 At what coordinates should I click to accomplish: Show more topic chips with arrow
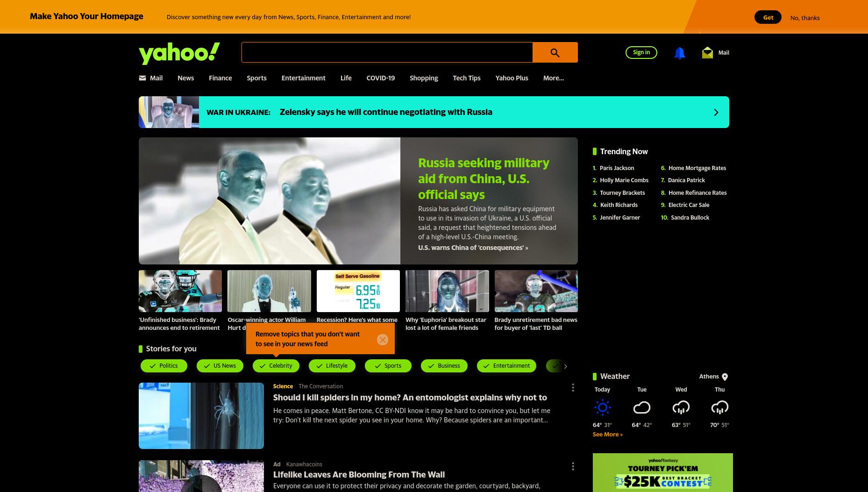click(565, 366)
